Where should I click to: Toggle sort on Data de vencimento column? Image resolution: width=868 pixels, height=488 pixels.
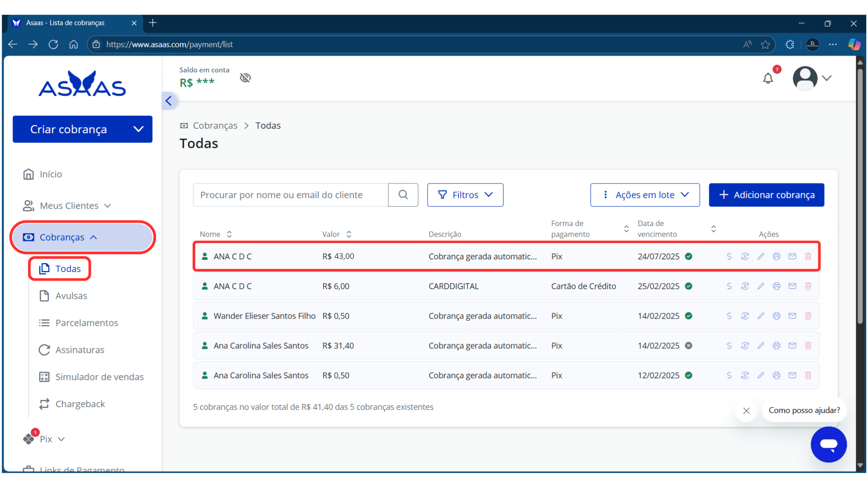click(x=713, y=229)
